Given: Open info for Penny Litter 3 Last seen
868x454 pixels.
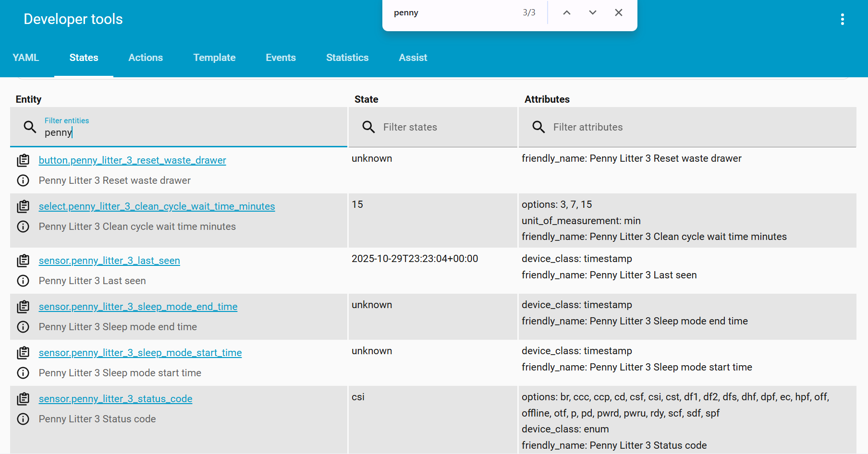Looking at the screenshot, I should click(23, 281).
